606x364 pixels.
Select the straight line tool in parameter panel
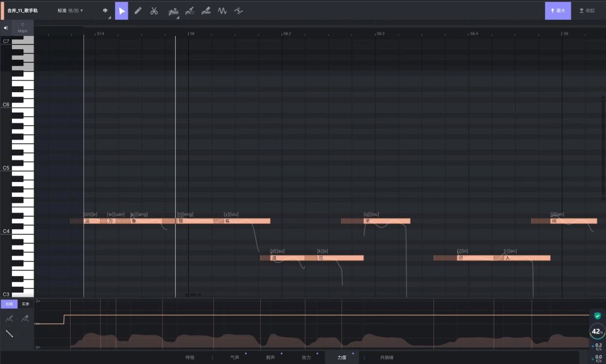click(10, 333)
